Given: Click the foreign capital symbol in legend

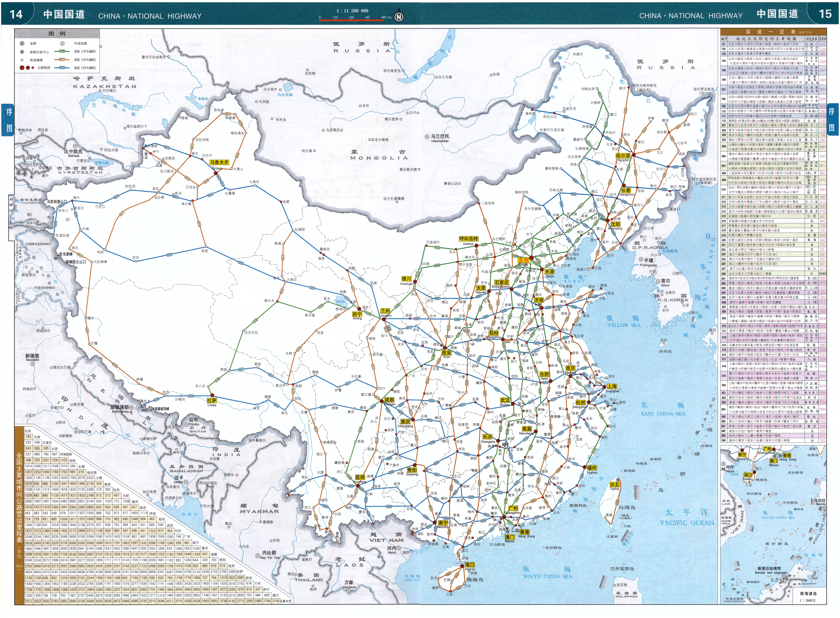Looking at the screenshot, I should click(62, 44).
